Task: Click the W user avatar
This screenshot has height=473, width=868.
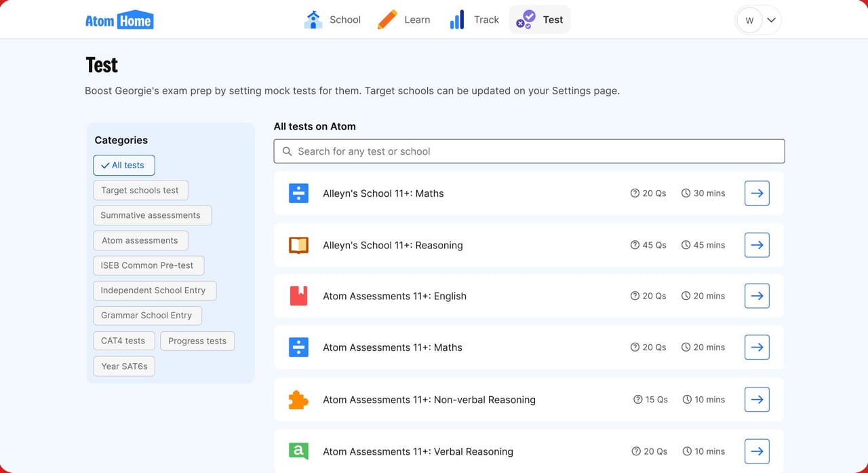Action: point(749,20)
